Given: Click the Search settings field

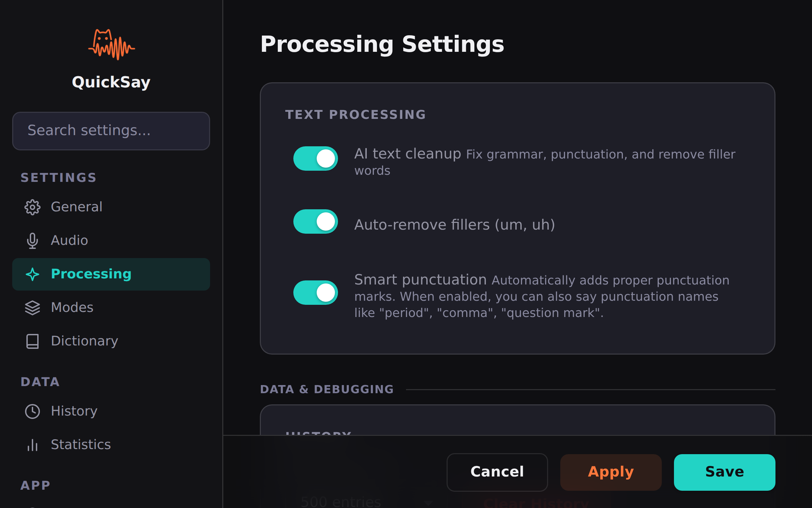Looking at the screenshot, I should (x=111, y=131).
